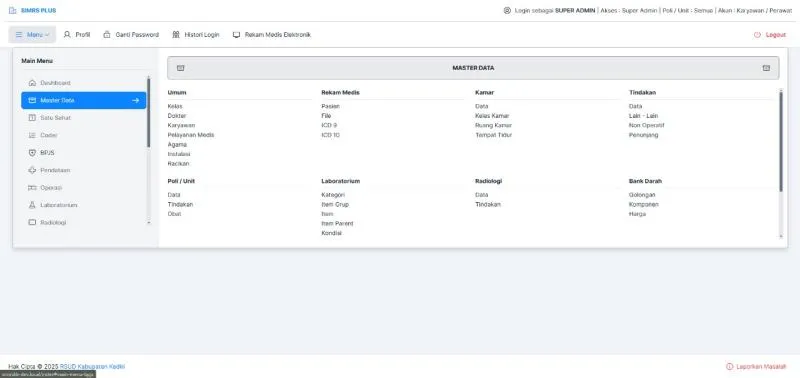Viewport: 800px width, 378px height.
Task: Open File under Rekam Medis
Action: [x=326, y=116]
